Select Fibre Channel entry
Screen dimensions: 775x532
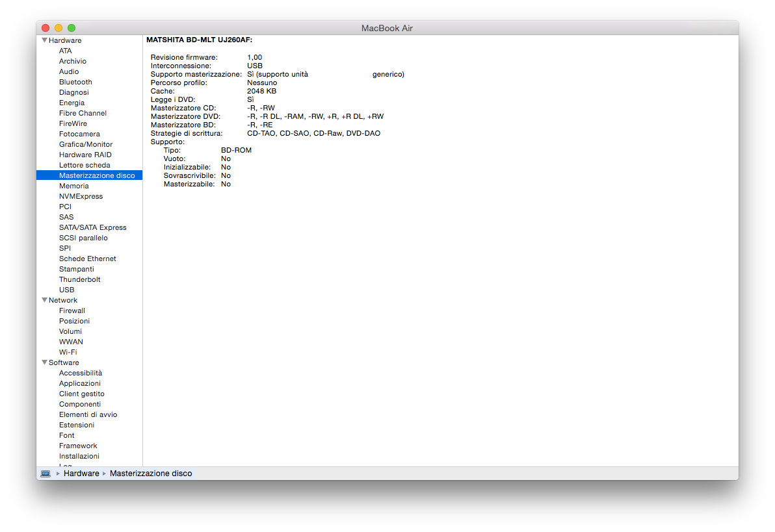[83, 113]
